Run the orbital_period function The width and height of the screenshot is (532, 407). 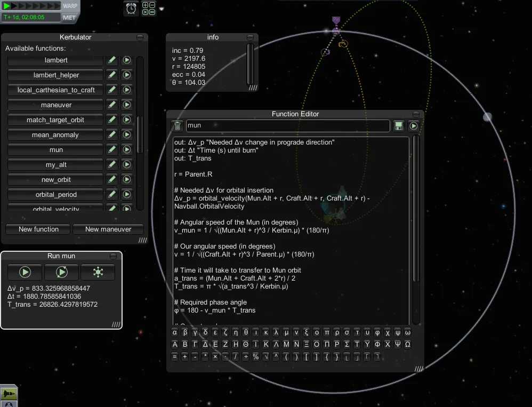(126, 195)
